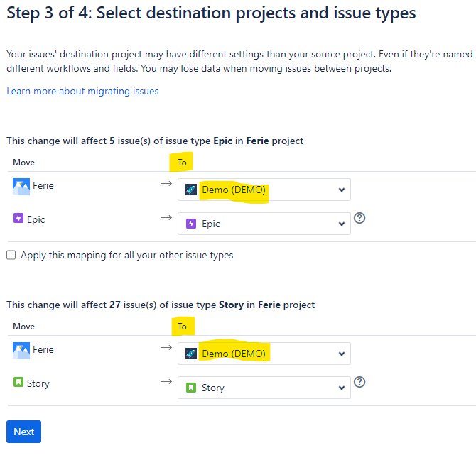Click the highlighted 'To' header in Story section
476x460 pixels.
182,327
